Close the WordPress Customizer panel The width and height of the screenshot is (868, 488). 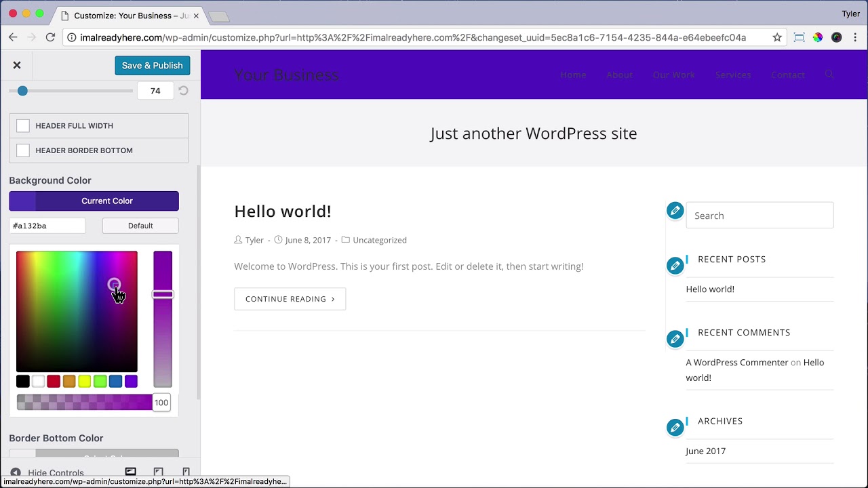[x=17, y=65]
